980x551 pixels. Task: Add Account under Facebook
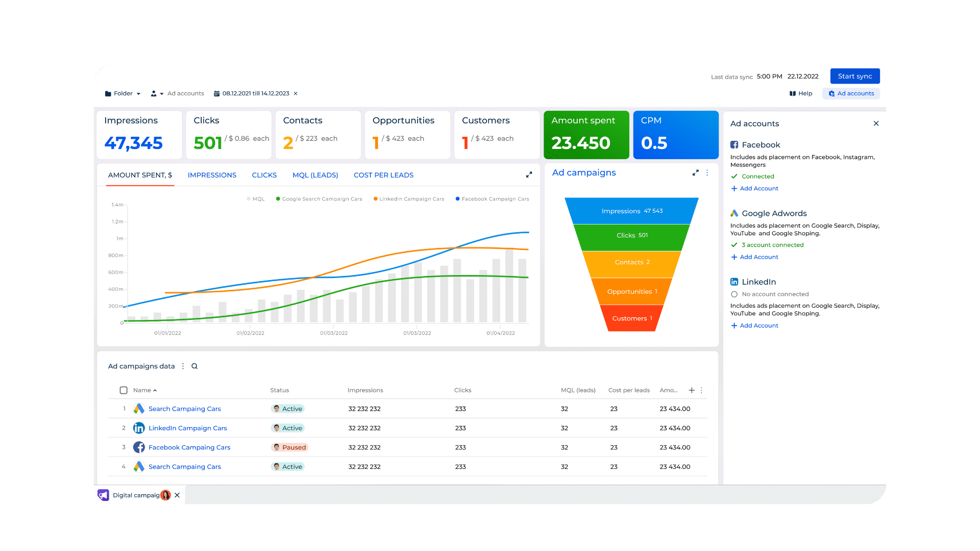(x=754, y=188)
